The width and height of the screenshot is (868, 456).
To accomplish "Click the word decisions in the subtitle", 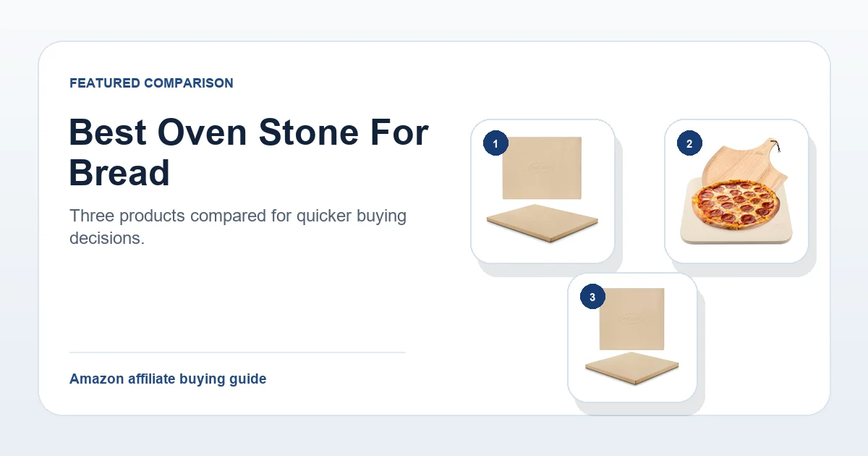I will click(107, 237).
